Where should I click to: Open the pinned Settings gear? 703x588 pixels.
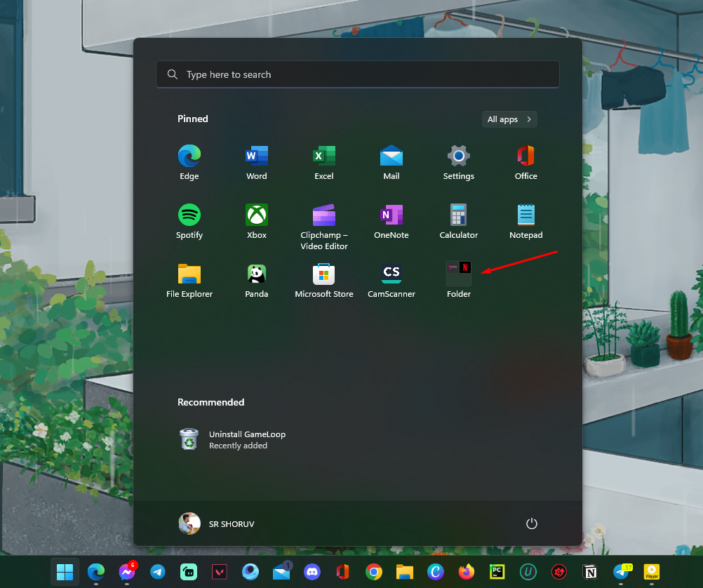point(459,156)
